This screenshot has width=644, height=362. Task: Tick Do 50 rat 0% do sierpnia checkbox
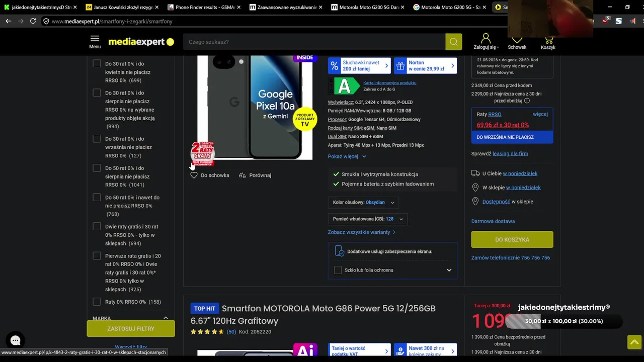[x=97, y=168]
